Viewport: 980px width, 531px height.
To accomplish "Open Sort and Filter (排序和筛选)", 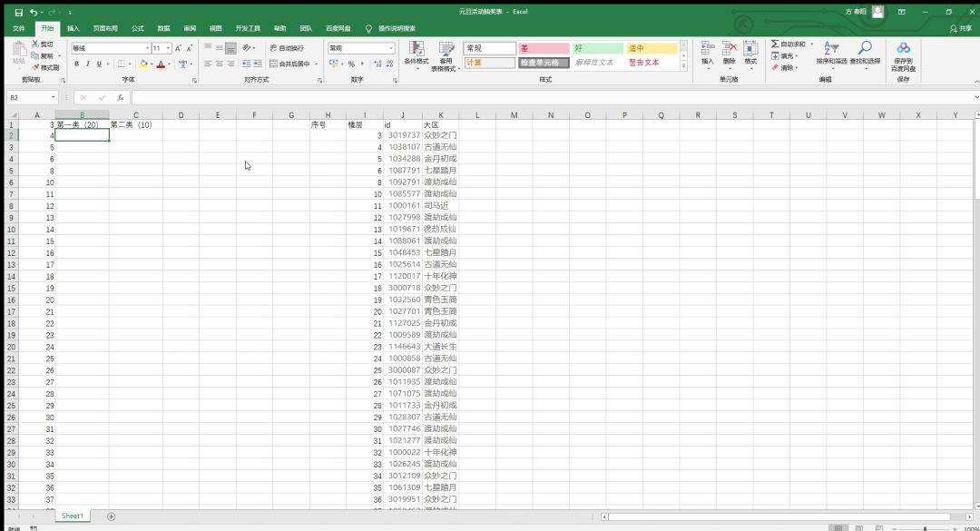I will (x=831, y=53).
